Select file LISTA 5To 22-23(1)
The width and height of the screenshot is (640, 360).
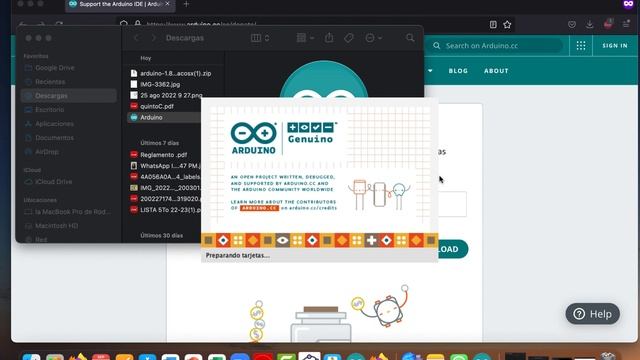click(x=164, y=210)
